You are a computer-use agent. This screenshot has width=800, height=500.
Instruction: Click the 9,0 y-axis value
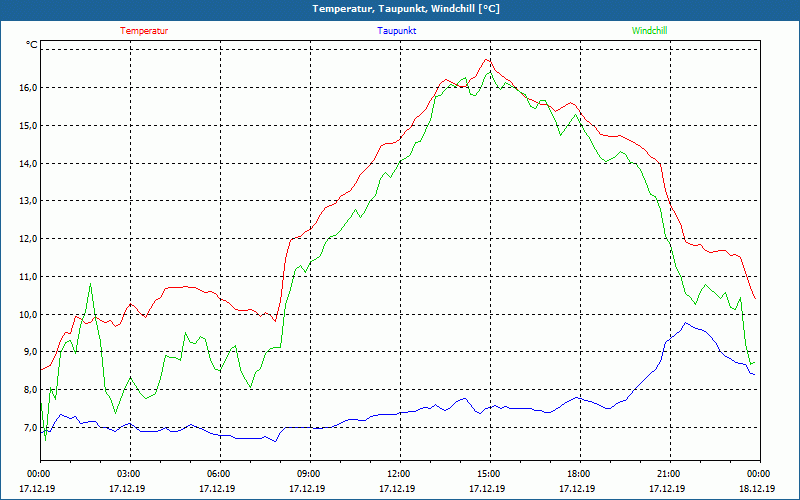31,352
